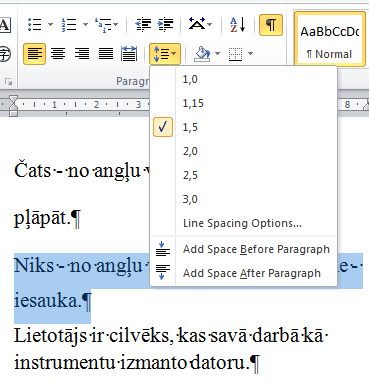Click the Bullets list icon

[x=35, y=25]
